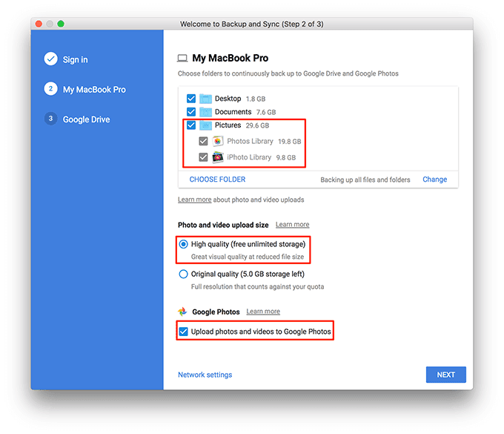
Task: Select High quality upload size option
Action: (x=183, y=244)
